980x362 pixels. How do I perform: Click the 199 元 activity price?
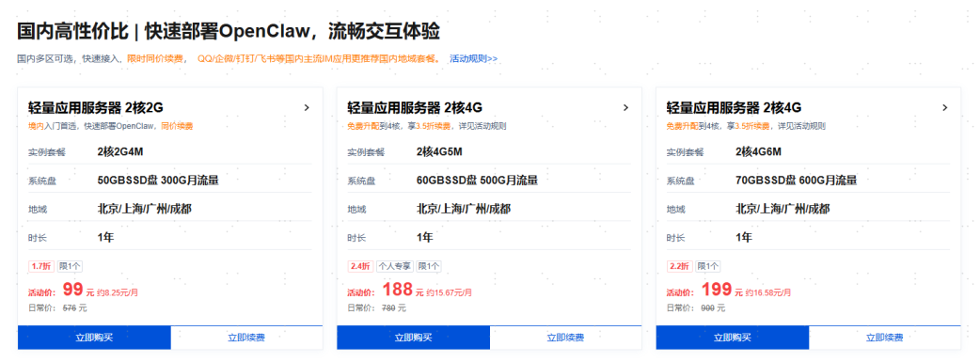pos(722,290)
